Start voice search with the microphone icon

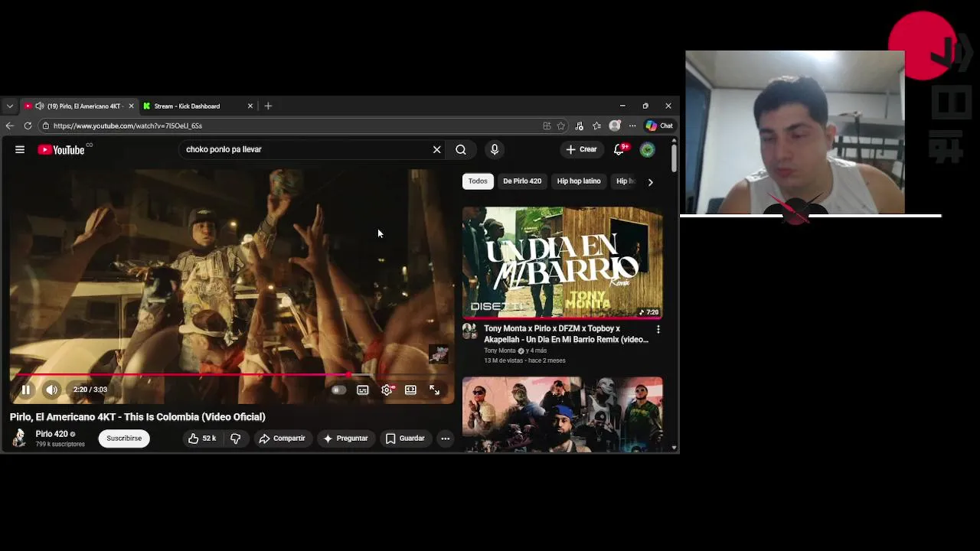[x=495, y=150]
